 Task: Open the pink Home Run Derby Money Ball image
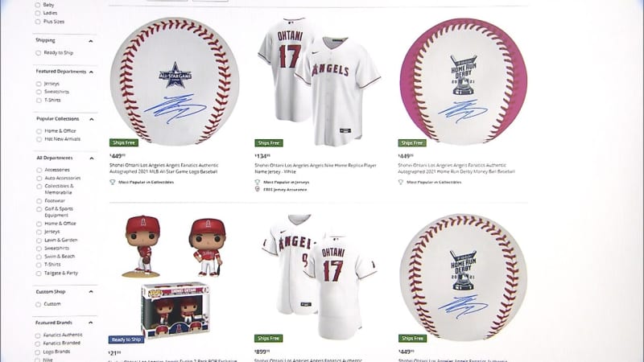pos(464,81)
